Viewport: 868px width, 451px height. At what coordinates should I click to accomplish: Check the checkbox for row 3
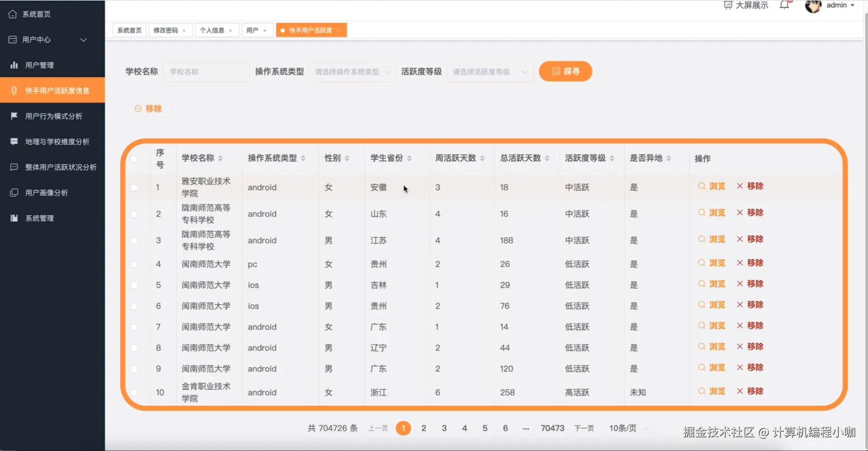(134, 241)
